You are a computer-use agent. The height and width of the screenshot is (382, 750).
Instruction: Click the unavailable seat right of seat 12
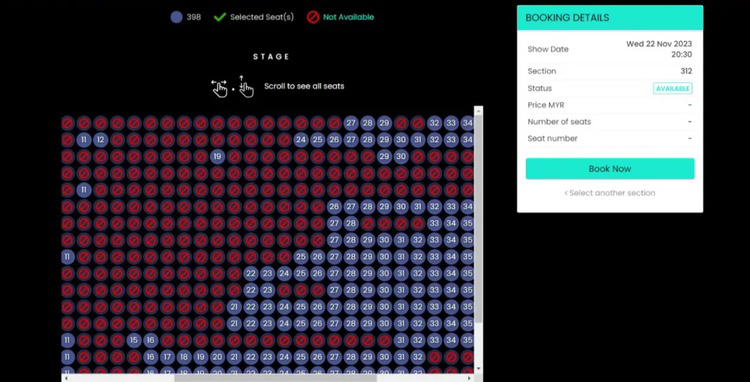pos(117,140)
